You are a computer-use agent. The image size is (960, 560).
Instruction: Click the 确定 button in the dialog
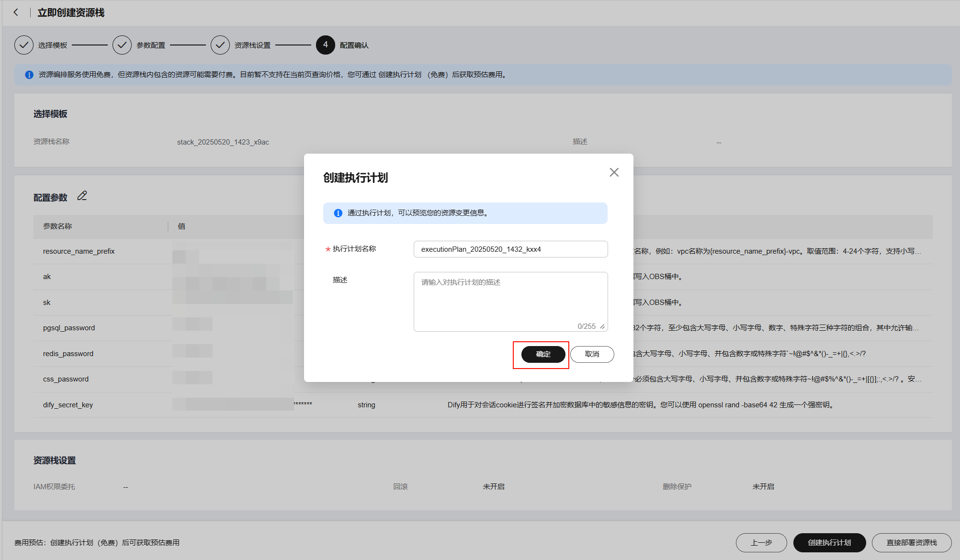(543, 354)
